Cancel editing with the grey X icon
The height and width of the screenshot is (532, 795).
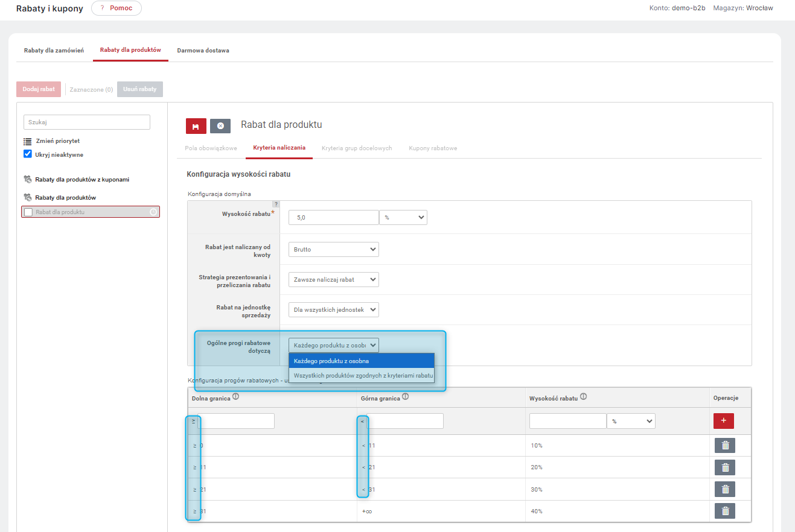click(220, 126)
